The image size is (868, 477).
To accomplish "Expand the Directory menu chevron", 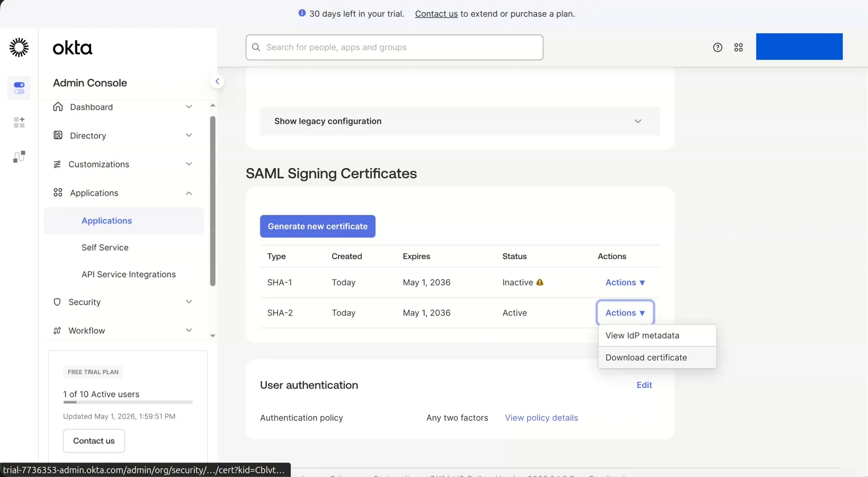I will coord(189,135).
